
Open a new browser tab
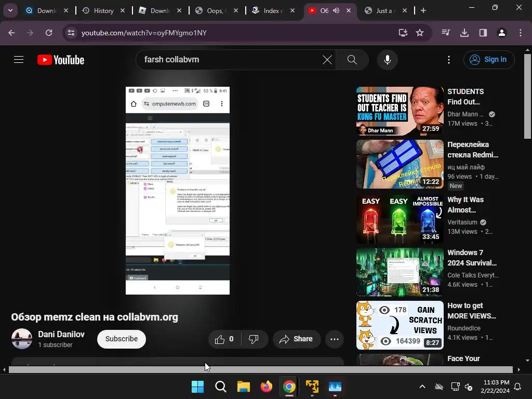click(423, 10)
